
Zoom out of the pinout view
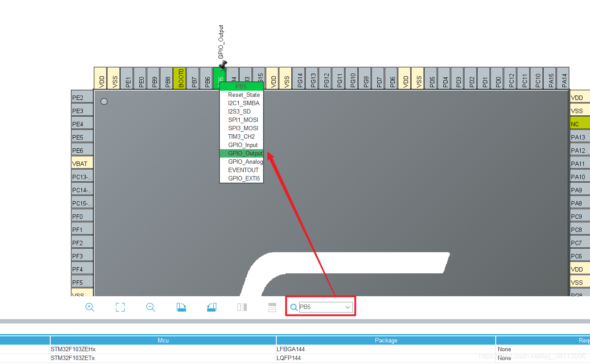pos(150,307)
